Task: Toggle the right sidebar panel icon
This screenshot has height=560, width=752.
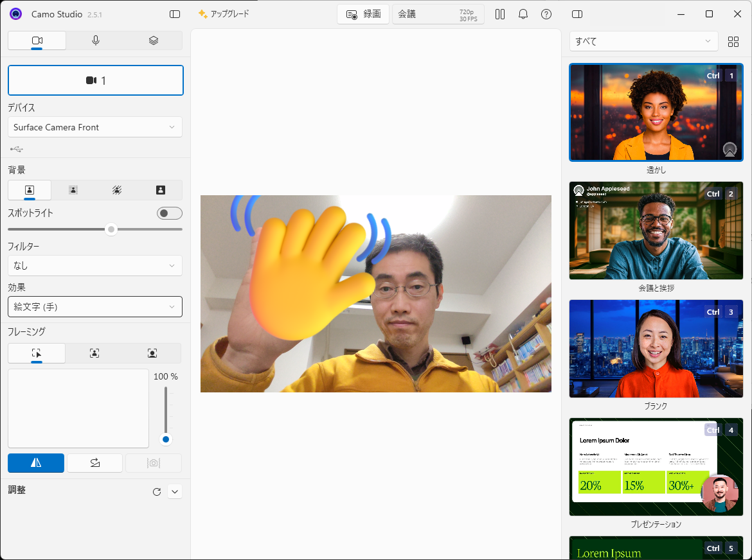Action: pyautogui.click(x=577, y=14)
